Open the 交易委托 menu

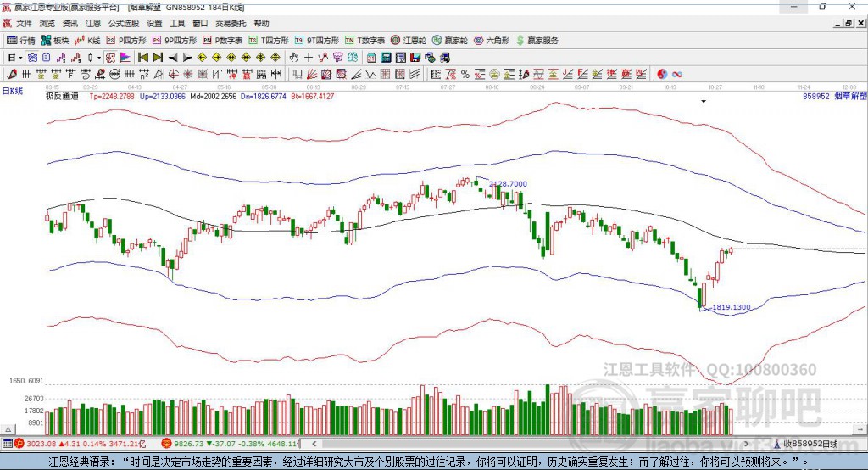(231, 23)
